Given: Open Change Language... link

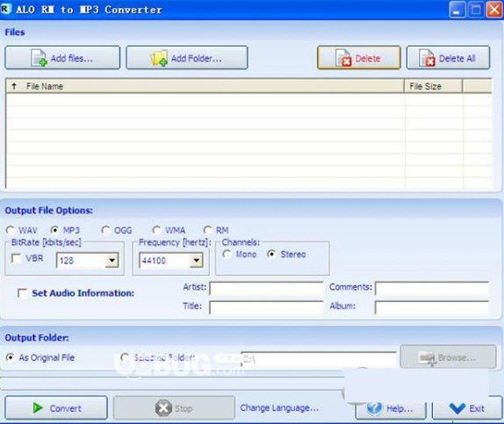Looking at the screenshot, I should pyautogui.click(x=279, y=408).
